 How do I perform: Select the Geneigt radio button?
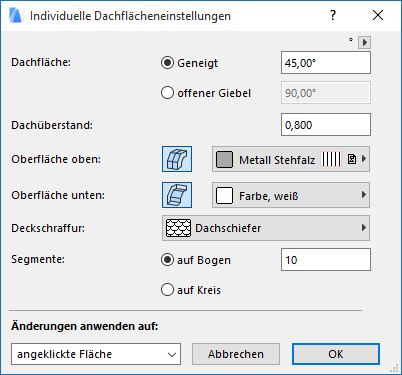click(167, 63)
